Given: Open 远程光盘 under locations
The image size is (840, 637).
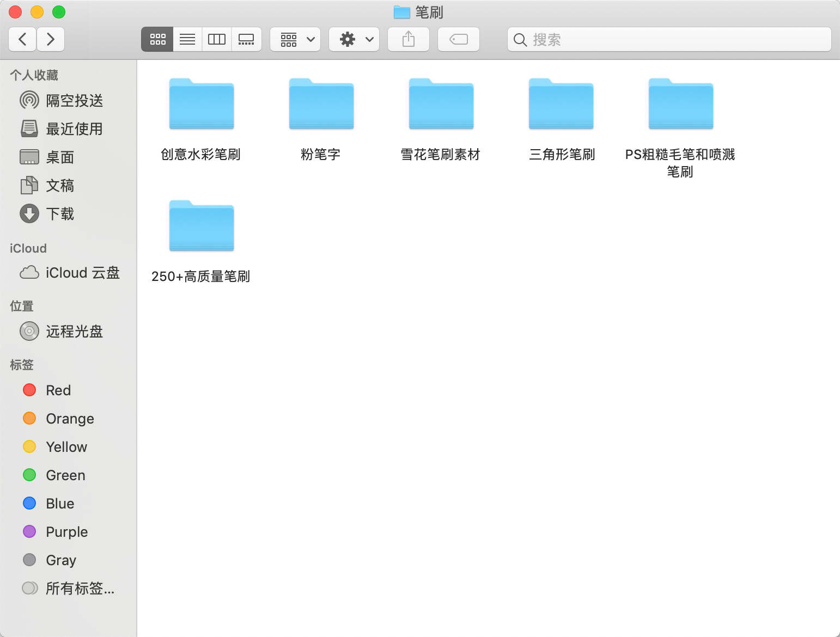Looking at the screenshot, I should (74, 332).
